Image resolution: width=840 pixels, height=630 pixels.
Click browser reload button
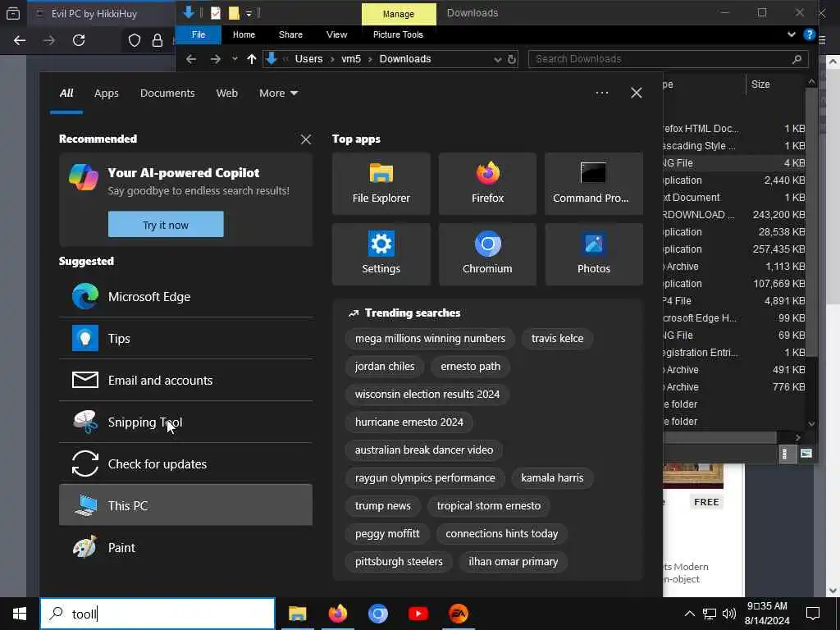pos(79,40)
